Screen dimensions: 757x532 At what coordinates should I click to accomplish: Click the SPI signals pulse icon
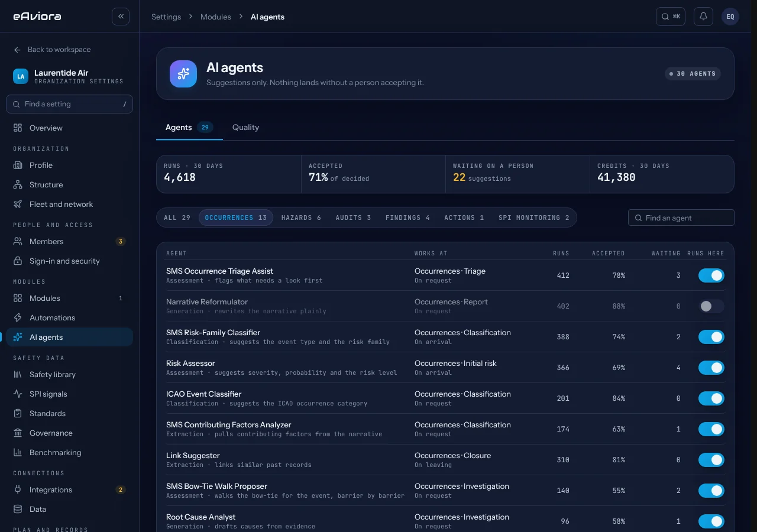point(18,394)
